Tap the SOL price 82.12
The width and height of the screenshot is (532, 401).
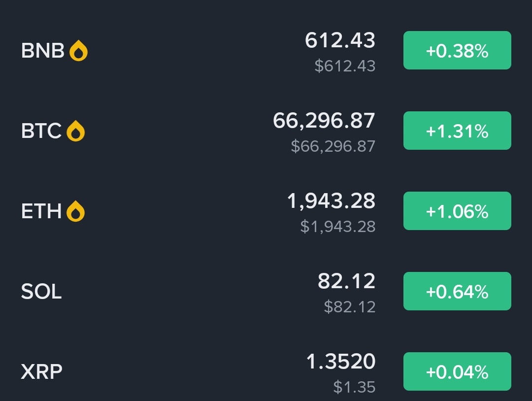(x=346, y=281)
